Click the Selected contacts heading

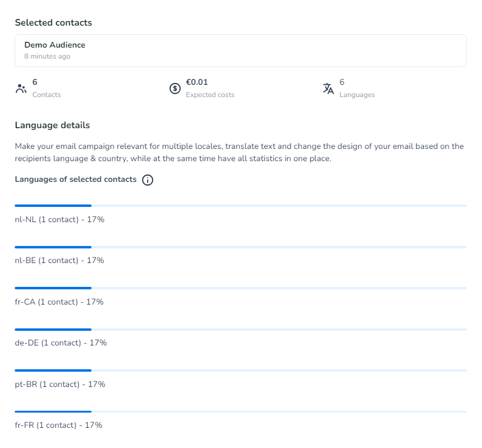(53, 23)
